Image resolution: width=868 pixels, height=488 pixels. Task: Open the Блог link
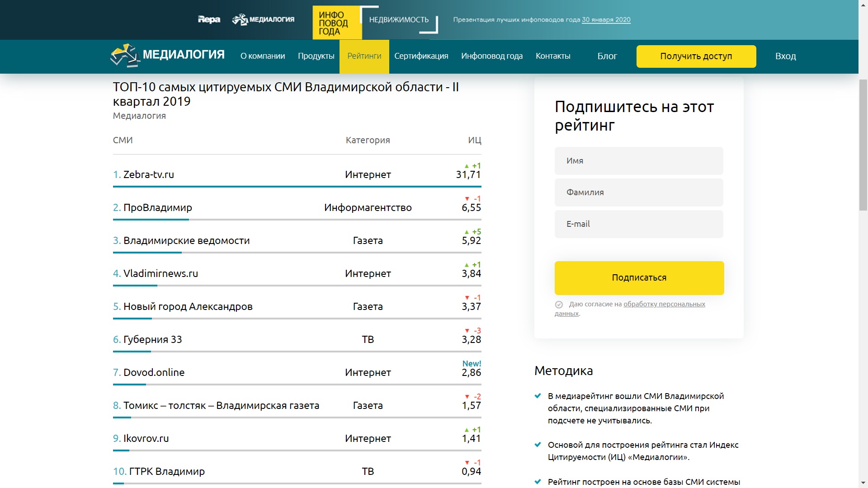point(607,56)
